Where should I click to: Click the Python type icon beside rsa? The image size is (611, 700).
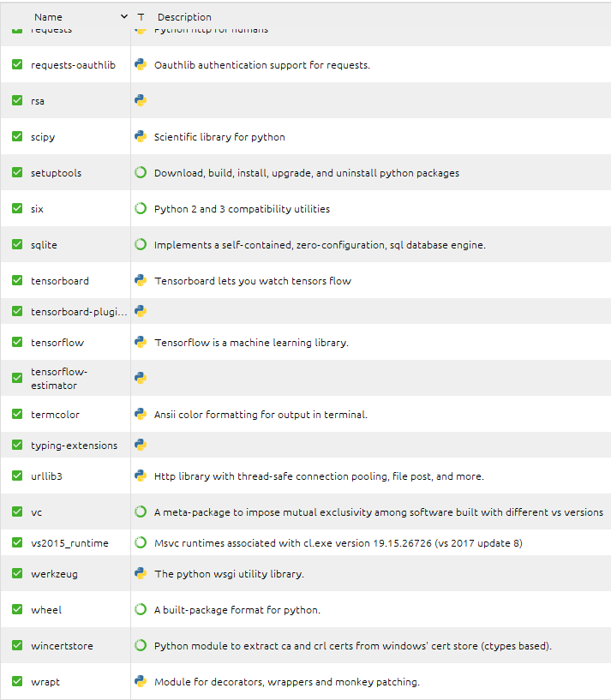(x=141, y=100)
